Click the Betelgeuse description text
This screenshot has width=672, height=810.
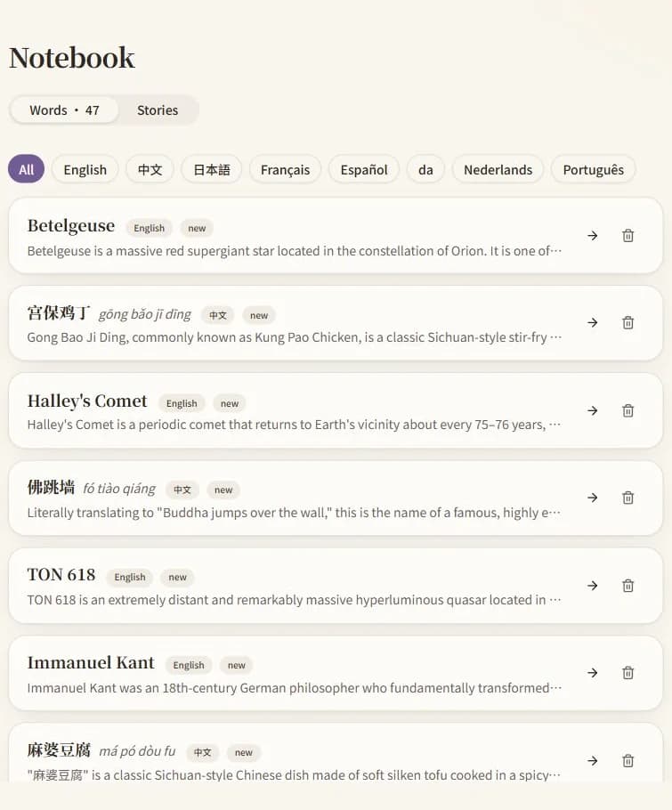(x=295, y=251)
